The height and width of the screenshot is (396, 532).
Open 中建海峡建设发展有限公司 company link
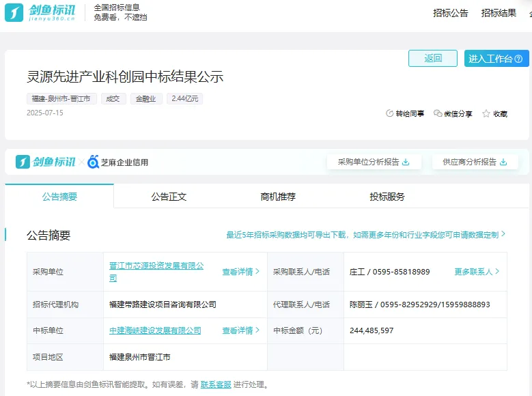[155, 330]
